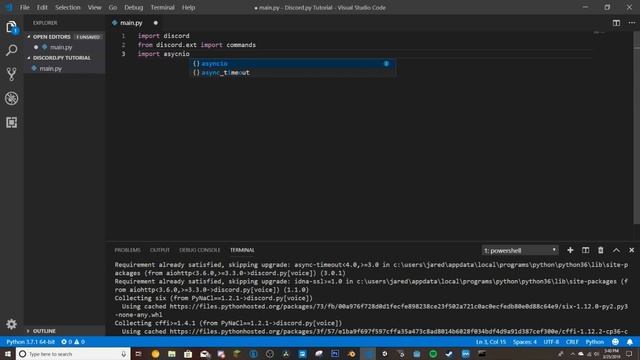Open Task View on the taskbar
The height and width of the screenshot is (360, 640).
pyautogui.click(x=138, y=353)
